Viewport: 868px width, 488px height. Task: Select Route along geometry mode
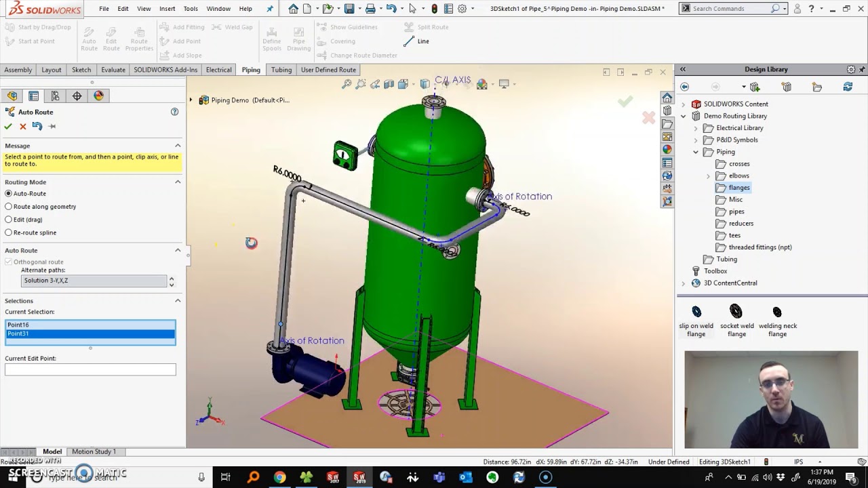point(9,207)
